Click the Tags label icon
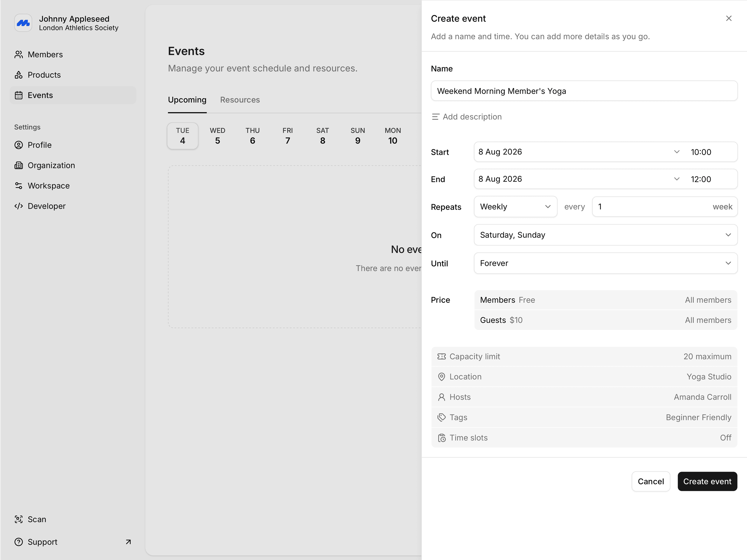Screen dimensions: 747x560 pos(441,417)
